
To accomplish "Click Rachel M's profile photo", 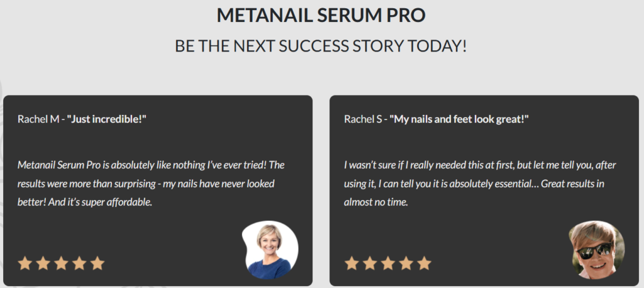I will [x=270, y=250].
